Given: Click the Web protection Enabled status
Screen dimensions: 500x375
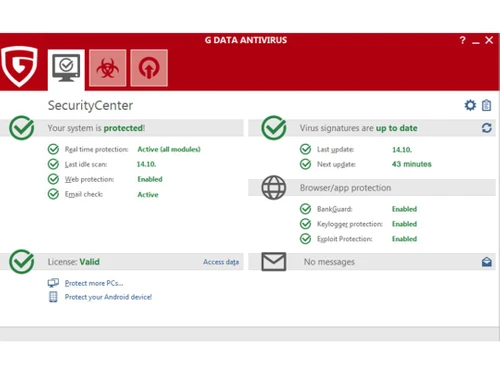Looking at the screenshot, I should (150, 179).
